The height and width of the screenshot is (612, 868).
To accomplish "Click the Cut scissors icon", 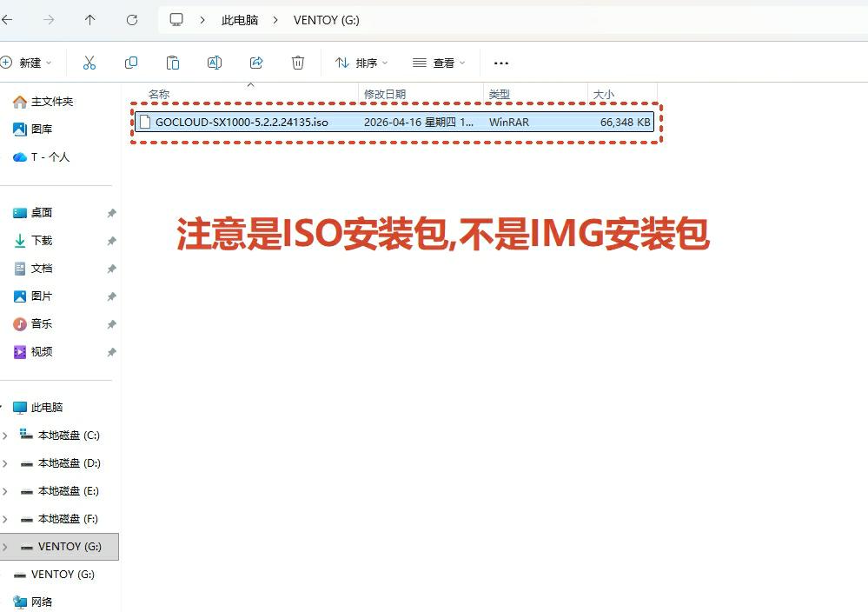I will pyautogui.click(x=89, y=63).
